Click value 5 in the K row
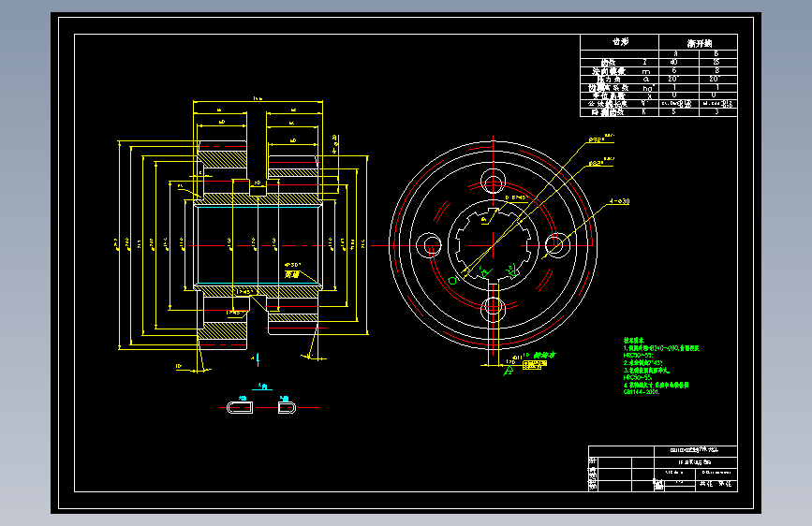 [674, 111]
